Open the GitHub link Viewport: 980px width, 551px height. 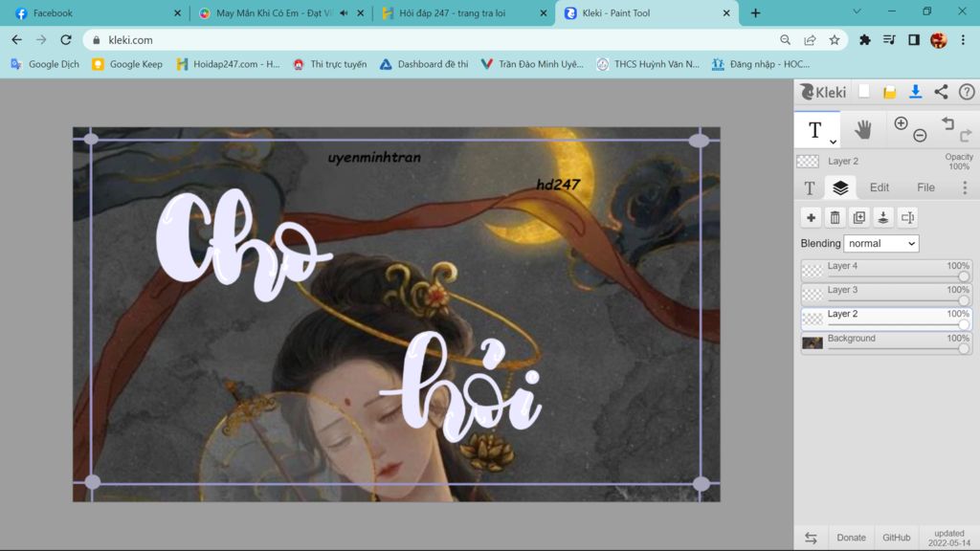pyautogui.click(x=896, y=538)
